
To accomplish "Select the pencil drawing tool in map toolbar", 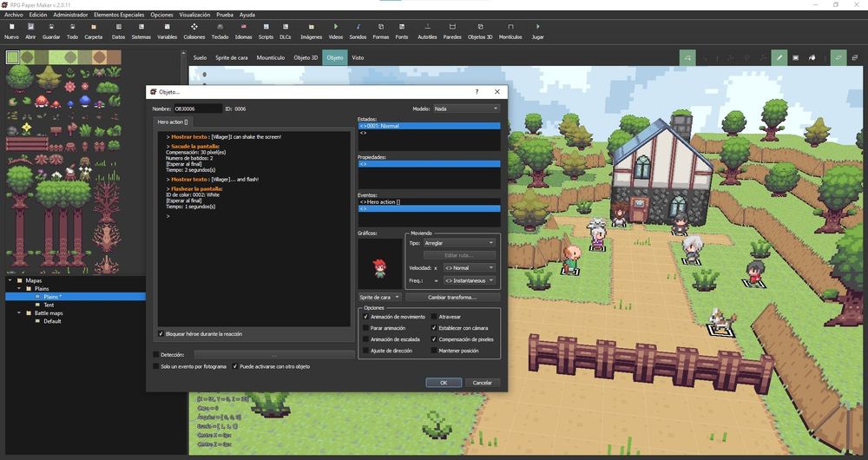I will (779, 57).
